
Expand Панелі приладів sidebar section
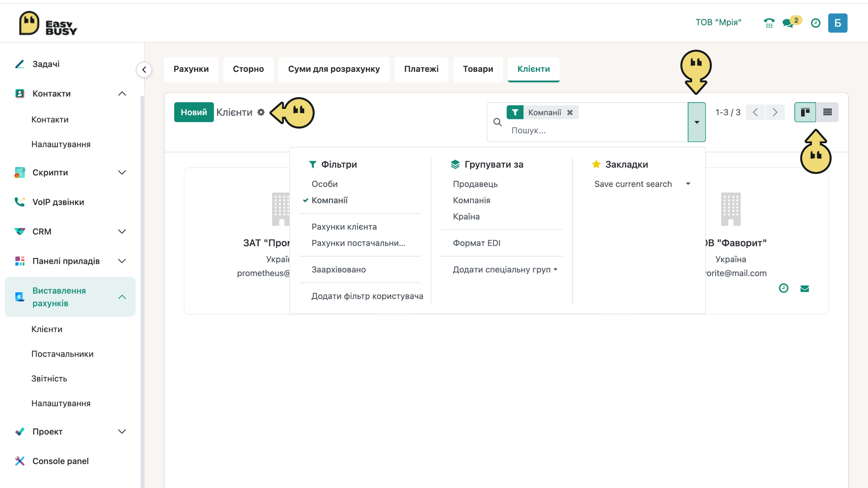[x=122, y=261]
